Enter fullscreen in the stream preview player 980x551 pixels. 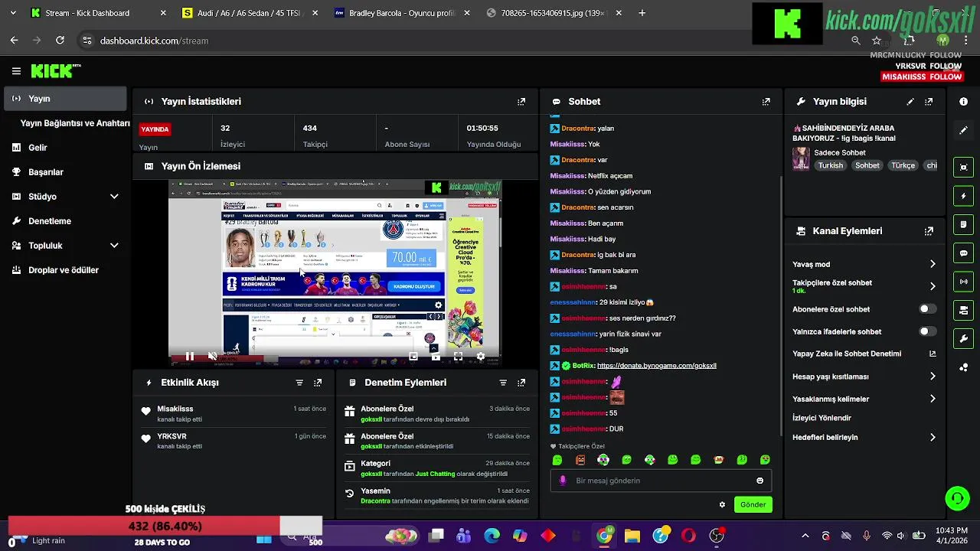click(458, 356)
